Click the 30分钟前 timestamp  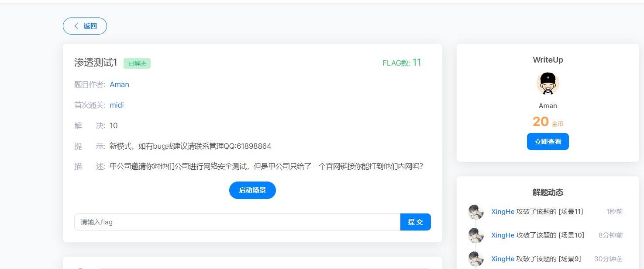(x=609, y=259)
